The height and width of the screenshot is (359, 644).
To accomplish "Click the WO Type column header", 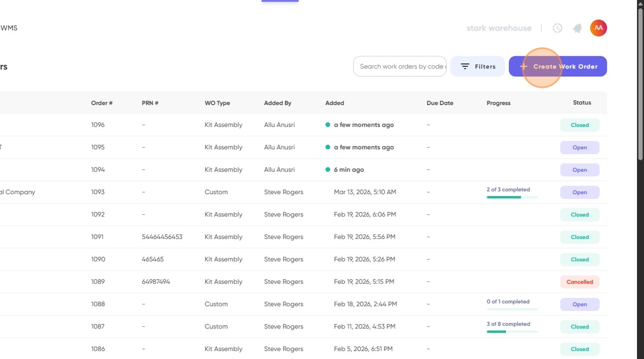I will (x=217, y=103).
